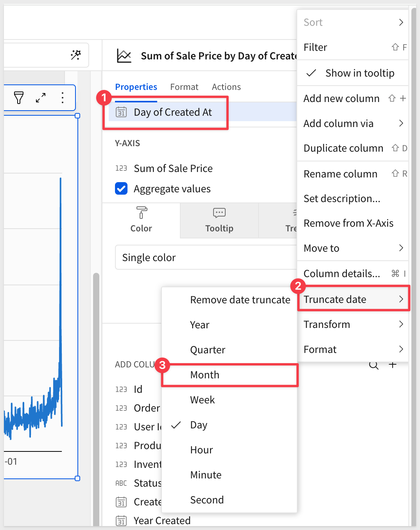420x530 pixels.
Task: Open the Single color dropdown
Action: tap(205, 258)
